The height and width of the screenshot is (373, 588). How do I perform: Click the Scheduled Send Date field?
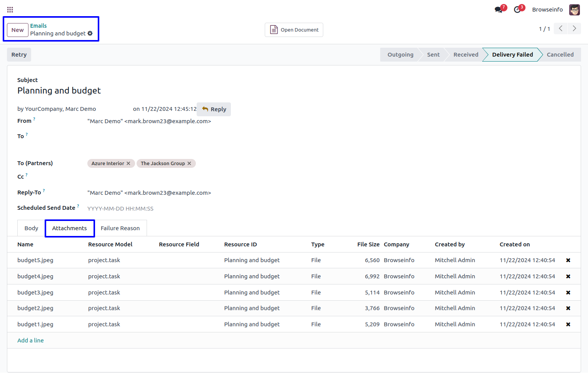coord(154,209)
